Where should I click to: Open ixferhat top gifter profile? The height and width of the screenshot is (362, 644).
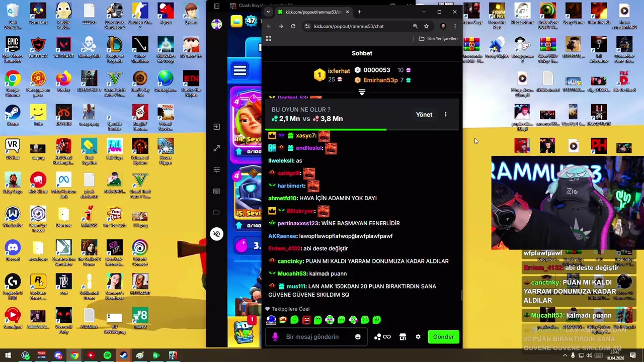[339, 71]
